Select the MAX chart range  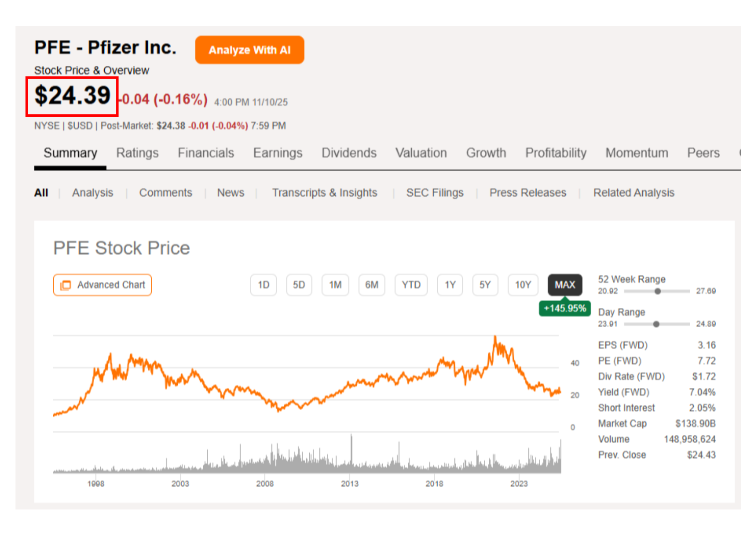(564, 285)
